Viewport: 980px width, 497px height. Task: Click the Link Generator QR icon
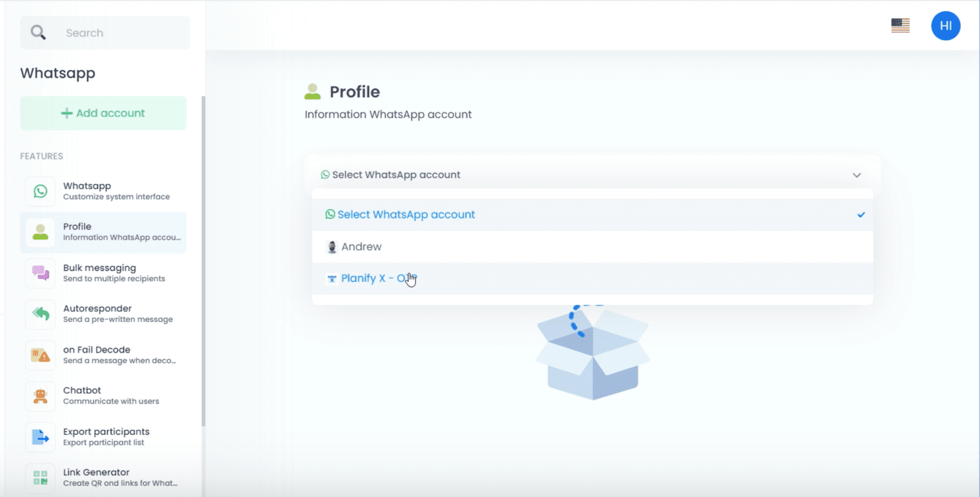tap(40, 478)
